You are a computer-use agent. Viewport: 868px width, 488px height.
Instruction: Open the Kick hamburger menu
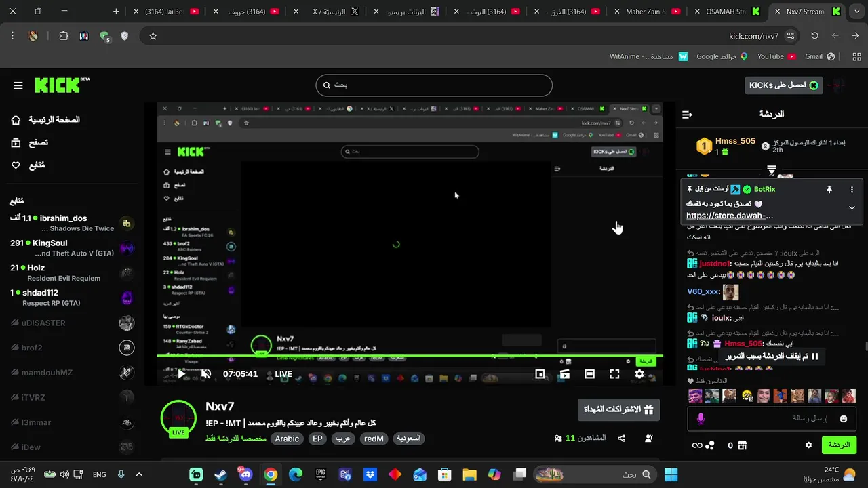point(18,85)
